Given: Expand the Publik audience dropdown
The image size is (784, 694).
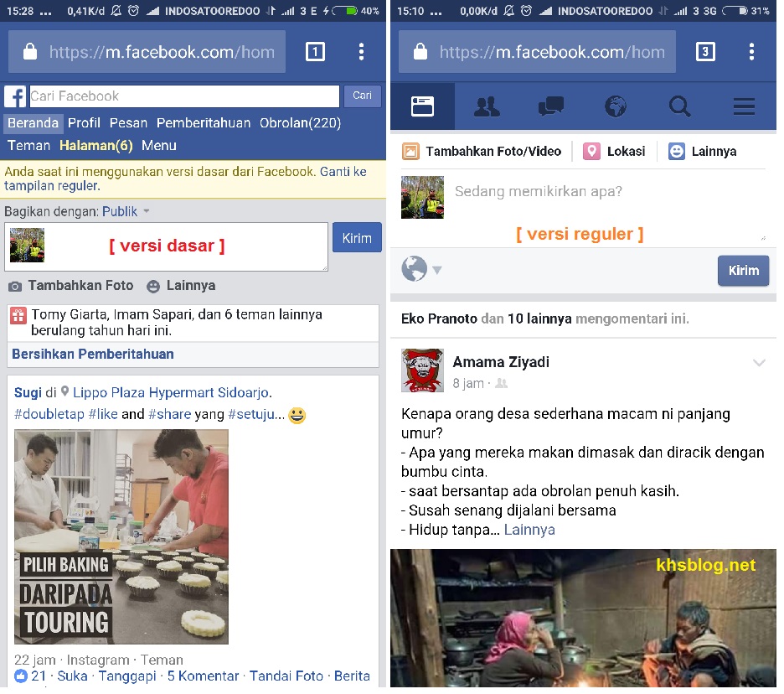Looking at the screenshot, I should tap(126, 212).
